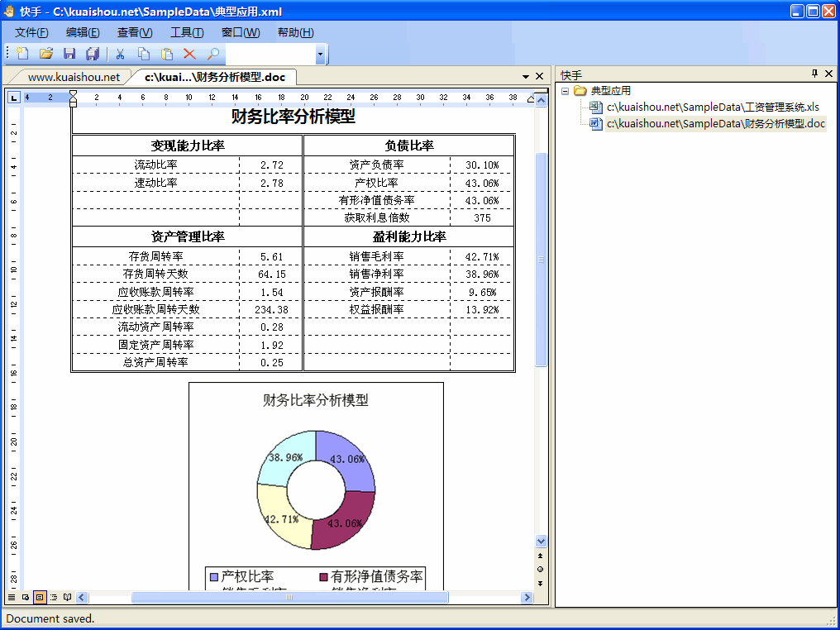
Task: Click the horizontal scrollbar thumb
Action: [289, 597]
